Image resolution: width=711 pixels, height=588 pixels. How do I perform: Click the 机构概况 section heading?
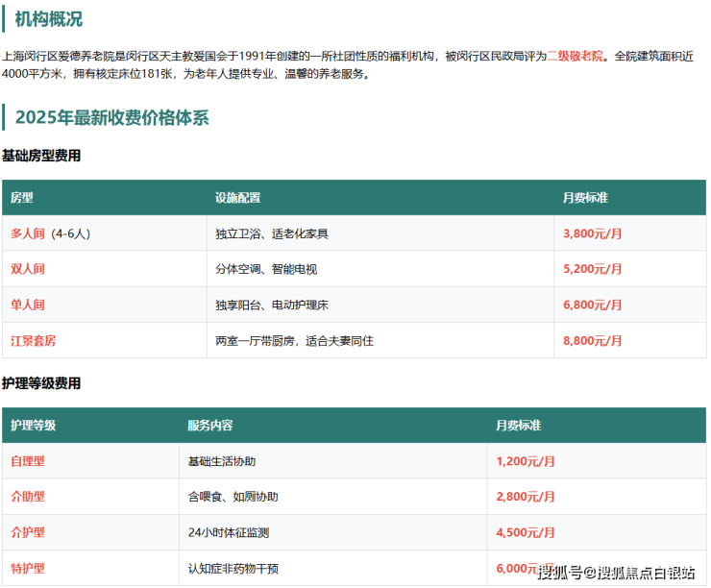(x=48, y=19)
